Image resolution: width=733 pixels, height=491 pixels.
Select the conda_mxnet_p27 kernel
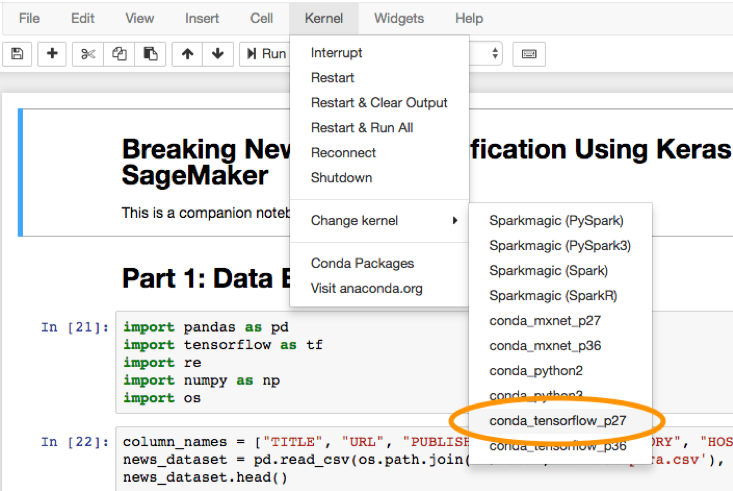coord(561,321)
